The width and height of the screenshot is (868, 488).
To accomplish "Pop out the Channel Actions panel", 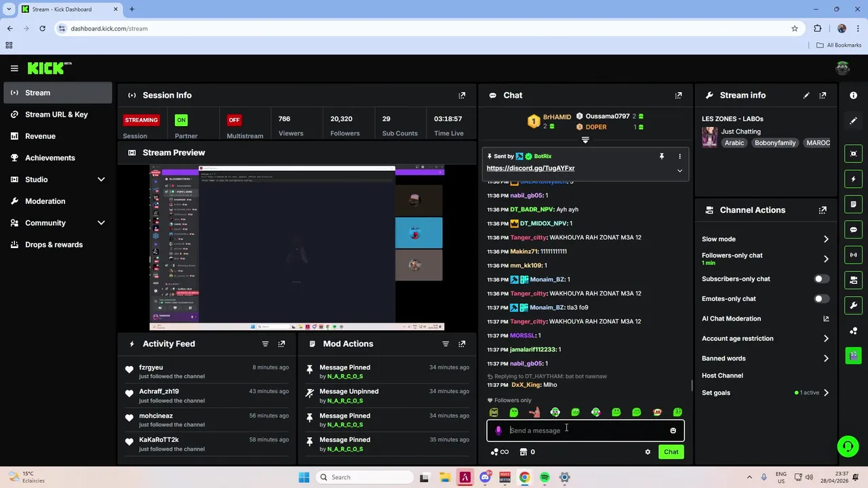I will [823, 210].
